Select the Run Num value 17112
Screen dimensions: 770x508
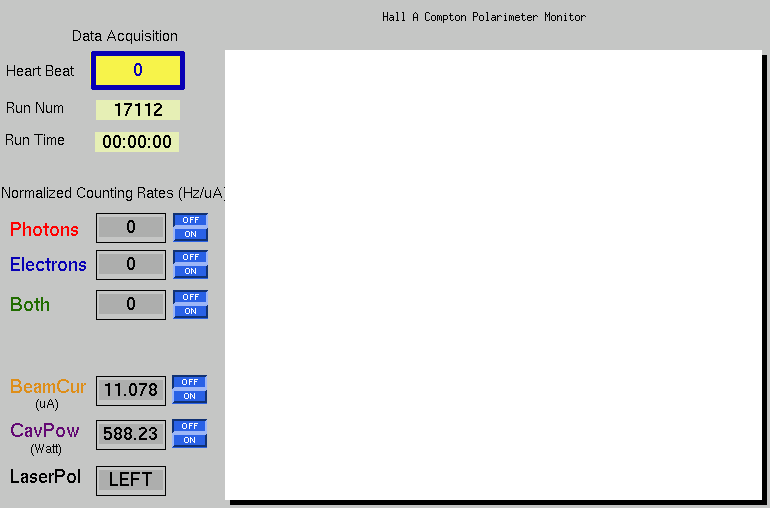[138, 110]
